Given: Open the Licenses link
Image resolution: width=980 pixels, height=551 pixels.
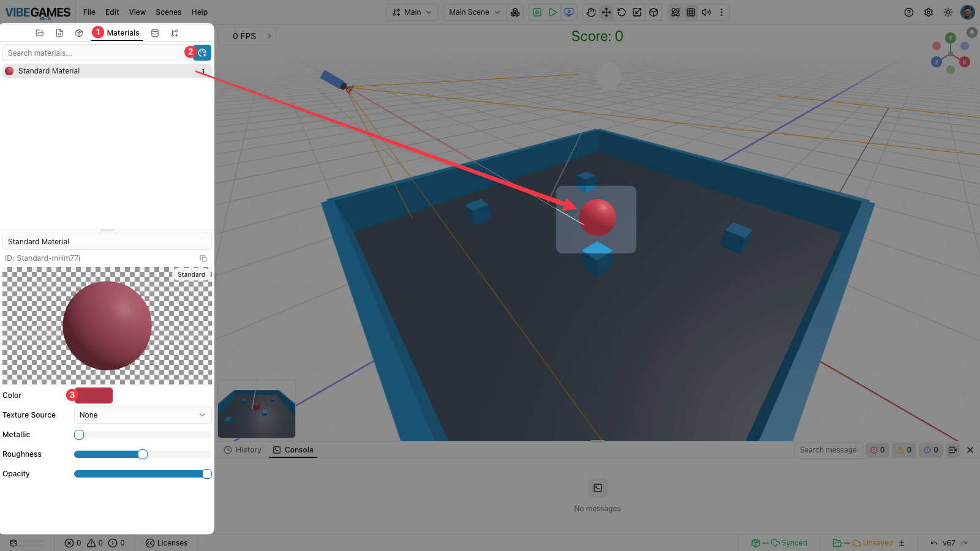Looking at the screenshot, I should click(167, 543).
